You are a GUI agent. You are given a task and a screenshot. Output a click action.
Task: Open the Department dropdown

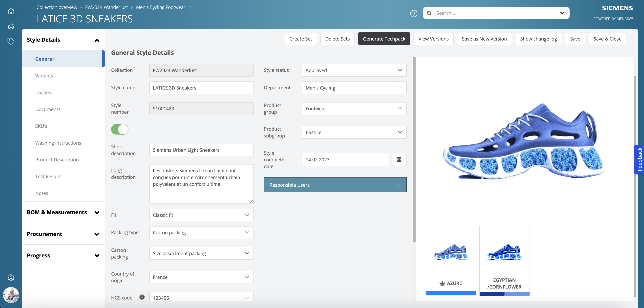coord(354,88)
